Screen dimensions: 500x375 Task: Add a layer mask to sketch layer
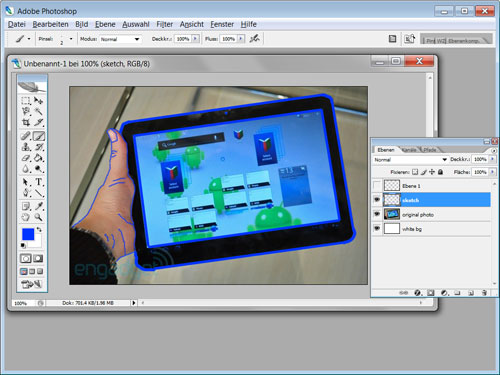pyautogui.click(x=431, y=293)
